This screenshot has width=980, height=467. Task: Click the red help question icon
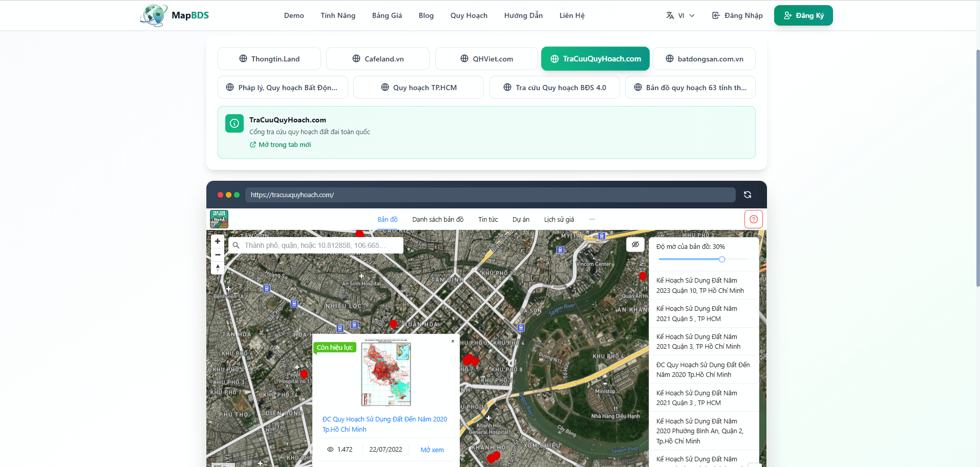(x=754, y=219)
